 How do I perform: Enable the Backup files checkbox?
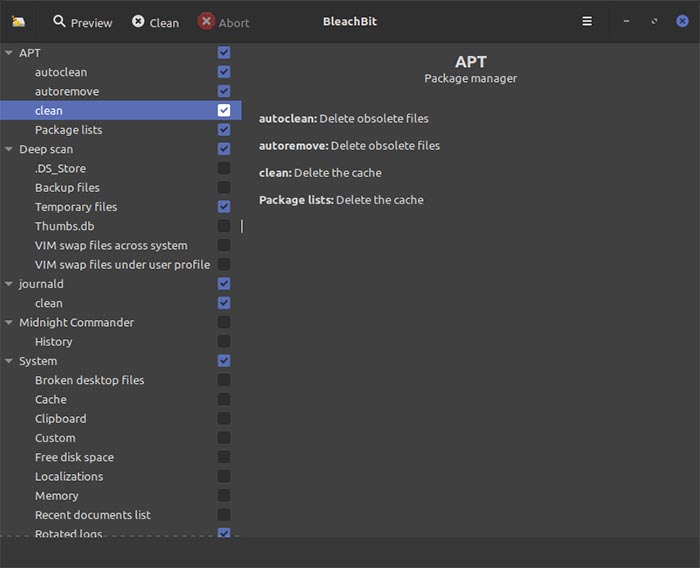coord(224,188)
